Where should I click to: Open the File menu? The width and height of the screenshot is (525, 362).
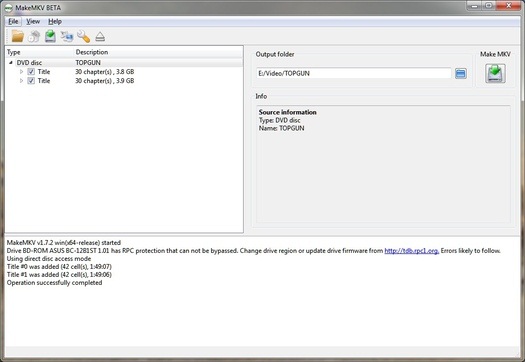point(13,21)
